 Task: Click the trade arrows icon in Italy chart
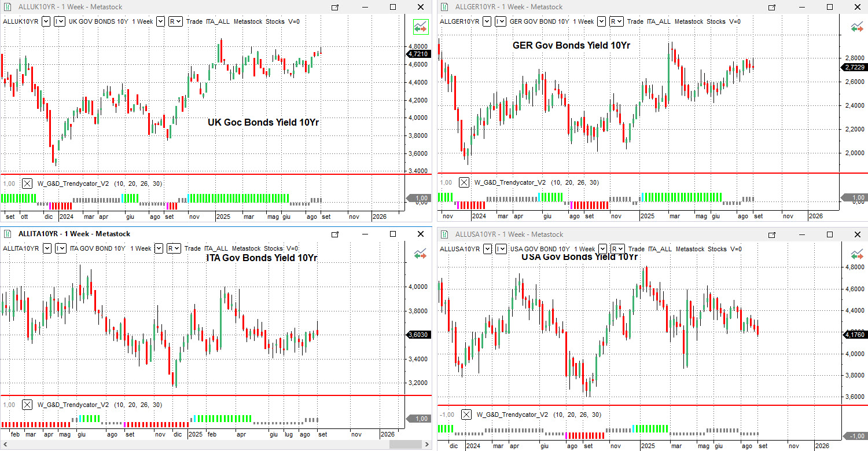tap(421, 254)
